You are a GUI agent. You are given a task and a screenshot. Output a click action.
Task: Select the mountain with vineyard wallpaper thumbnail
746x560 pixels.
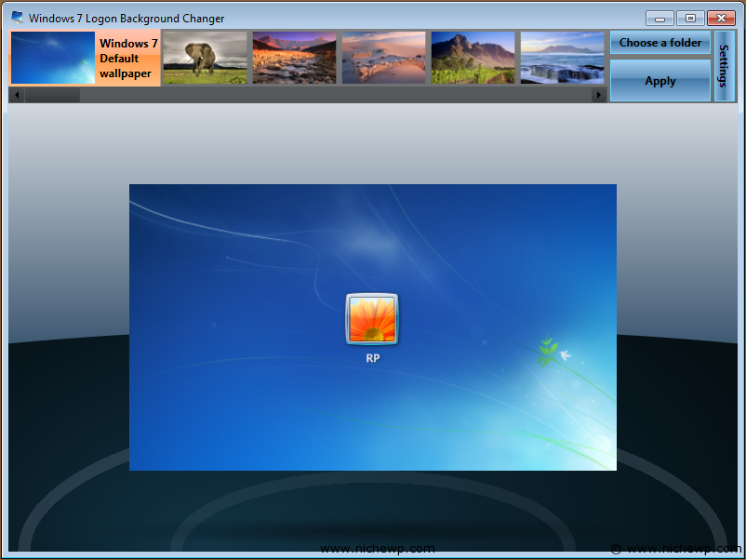point(473,58)
